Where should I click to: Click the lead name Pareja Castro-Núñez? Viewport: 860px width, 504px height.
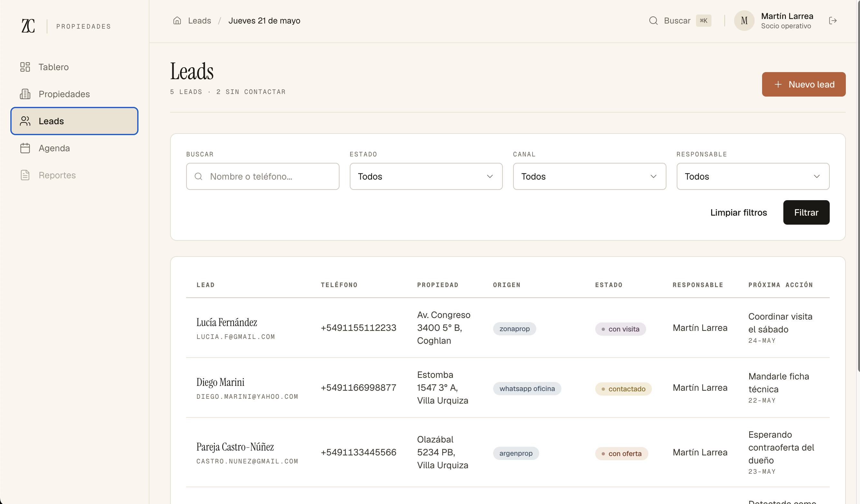(235, 447)
